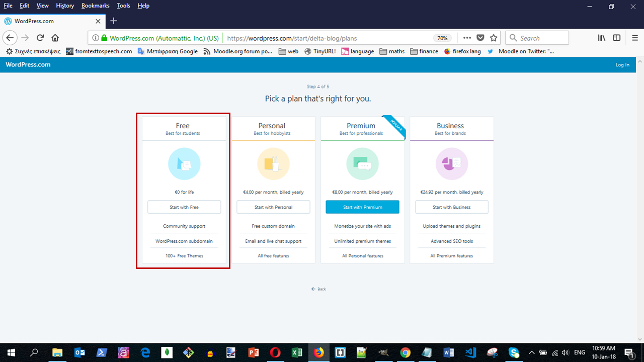Open Google Chrome from the taskbar
The width and height of the screenshot is (644, 362).
pos(406,352)
